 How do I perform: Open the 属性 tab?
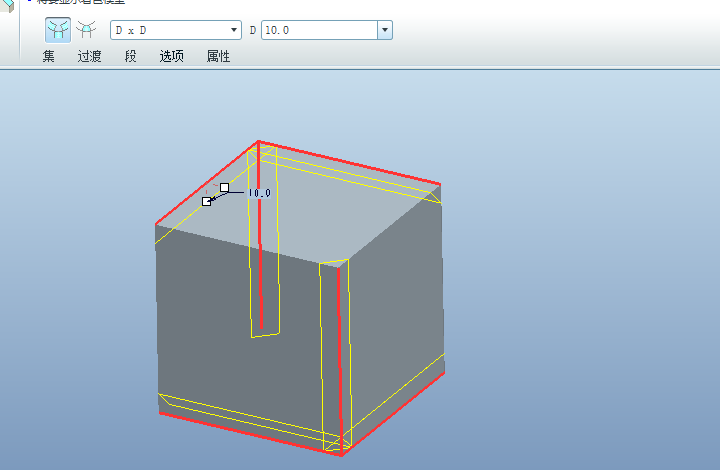click(x=218, y=56)
